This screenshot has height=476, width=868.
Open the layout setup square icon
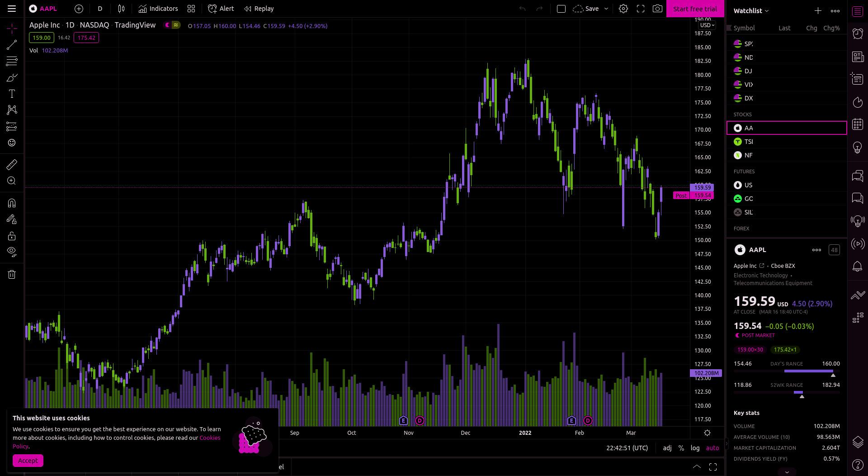(561, 9)
